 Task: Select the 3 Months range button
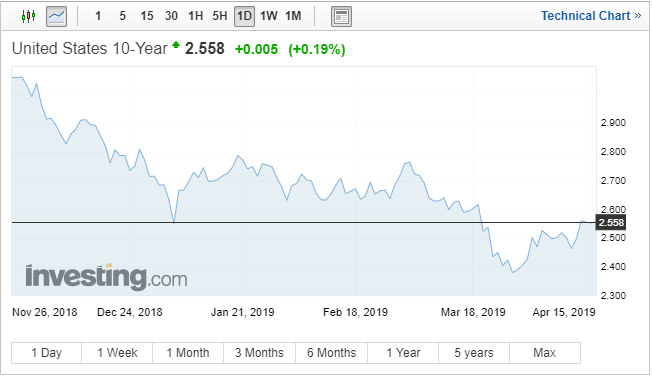[x=259, y=353]
